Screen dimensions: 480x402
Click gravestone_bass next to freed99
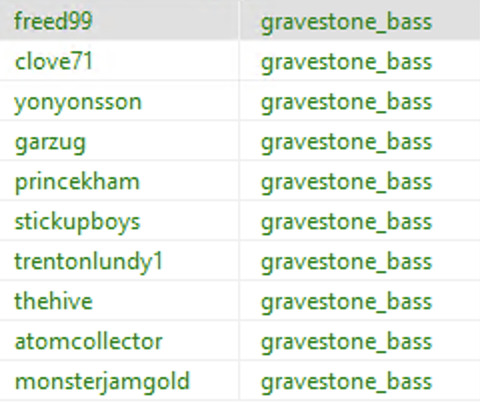pyautogui.click(x=346, y=23)
